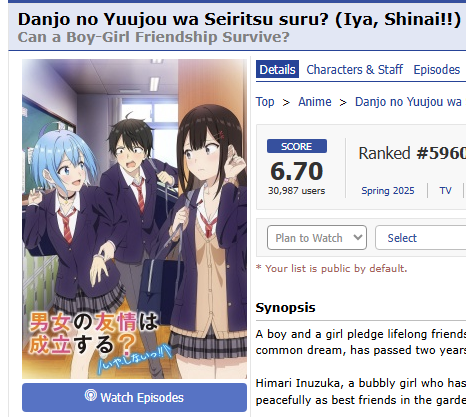The height and width of the screenshot is (417, 466).
Task: Open the Select score dropdown
Action: (421, 238)
